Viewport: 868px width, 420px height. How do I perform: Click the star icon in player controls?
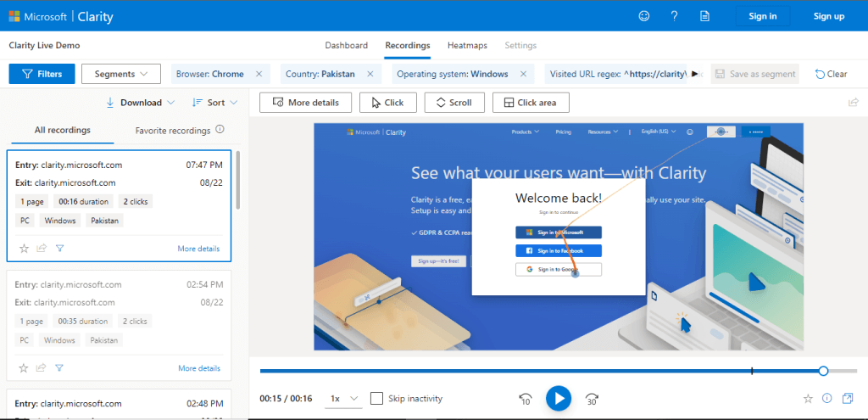tap(808, 399)
